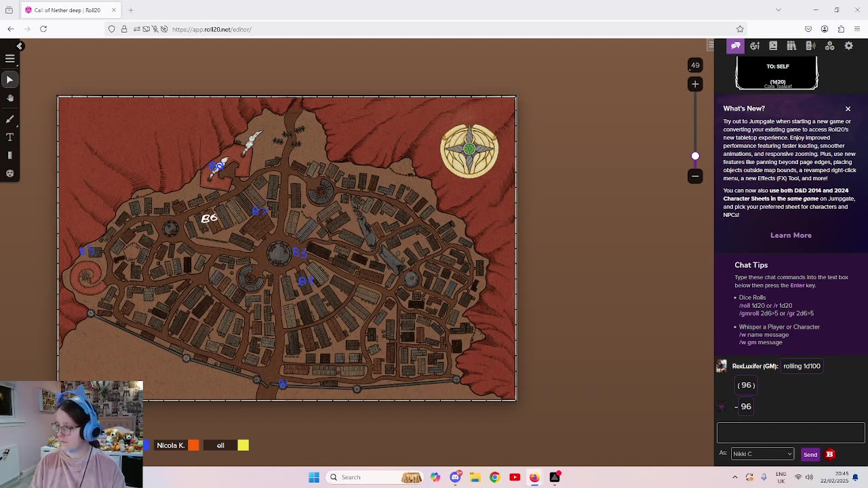Activate the Pan hand tool
868x488 pixels.
(10, 99)
